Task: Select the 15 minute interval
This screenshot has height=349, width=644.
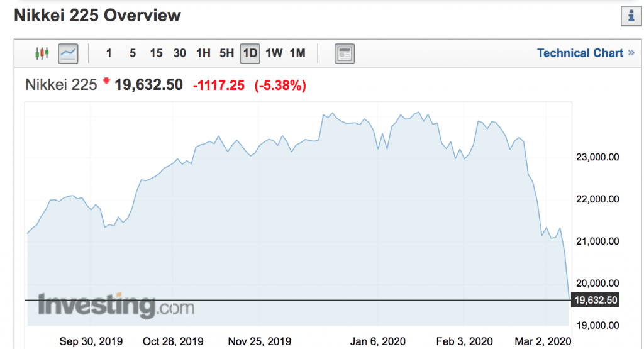Action: point(156,53)
